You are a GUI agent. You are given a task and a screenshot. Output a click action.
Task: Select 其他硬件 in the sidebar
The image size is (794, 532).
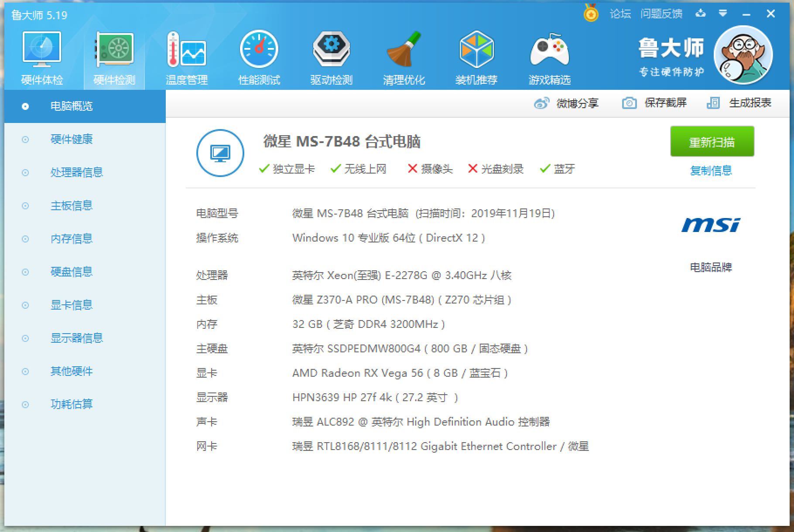coord(85,372)
